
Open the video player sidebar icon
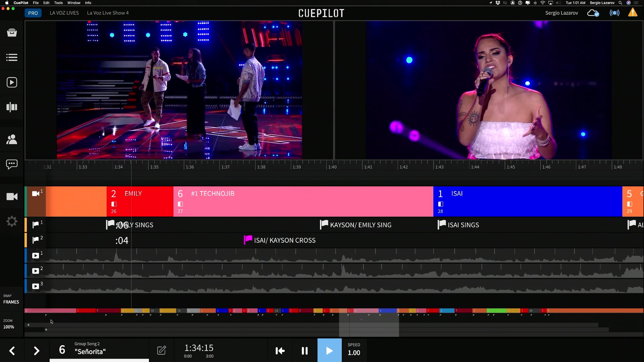coord(12,82)
